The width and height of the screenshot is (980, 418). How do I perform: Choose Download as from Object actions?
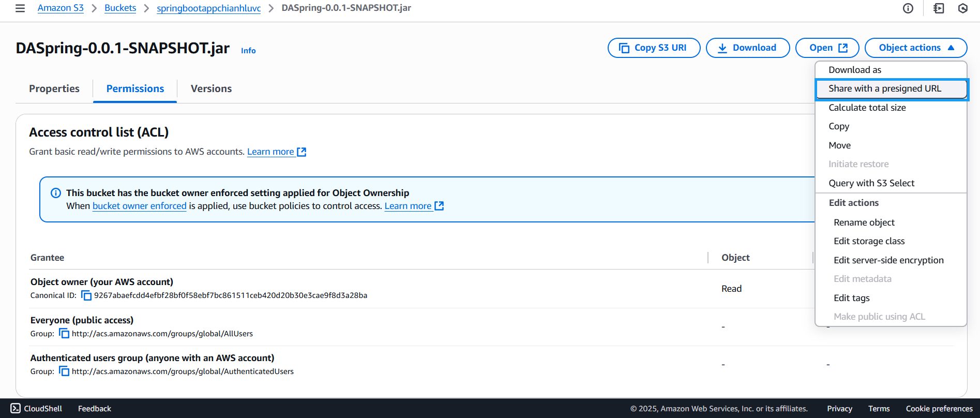891,70
